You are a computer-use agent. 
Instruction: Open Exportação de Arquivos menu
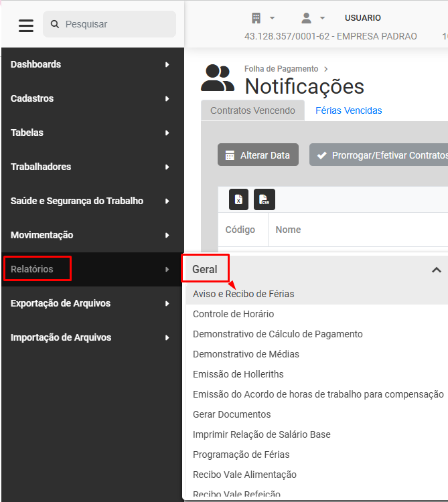coord(92,303)
